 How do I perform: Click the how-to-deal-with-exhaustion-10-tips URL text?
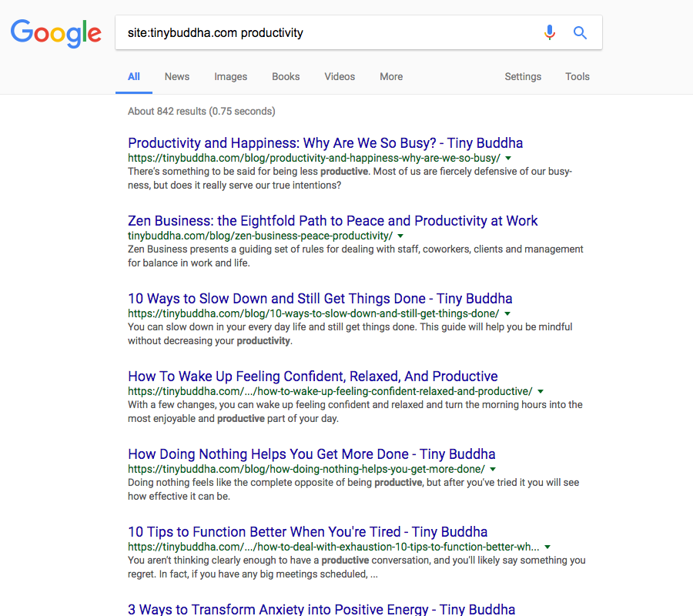pos(333,547)
